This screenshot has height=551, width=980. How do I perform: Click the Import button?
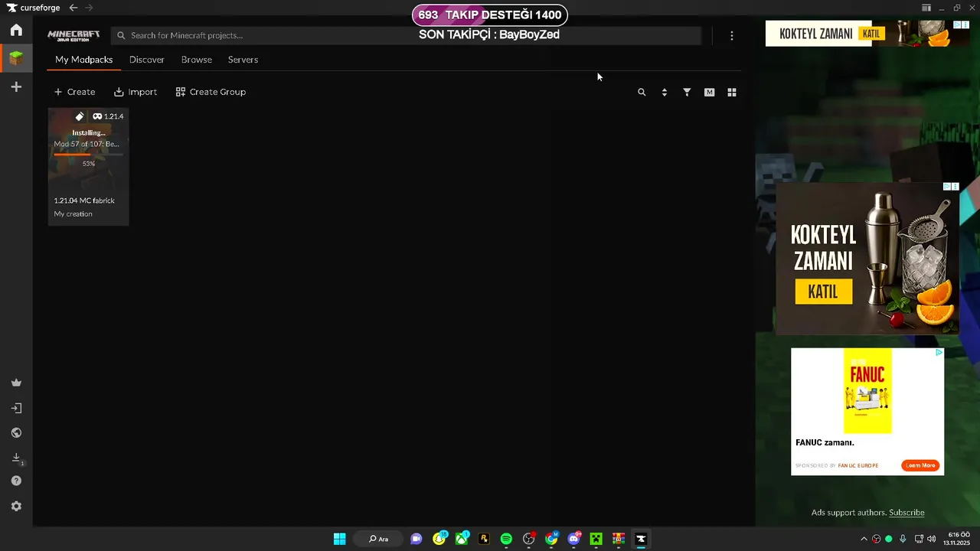136,92
